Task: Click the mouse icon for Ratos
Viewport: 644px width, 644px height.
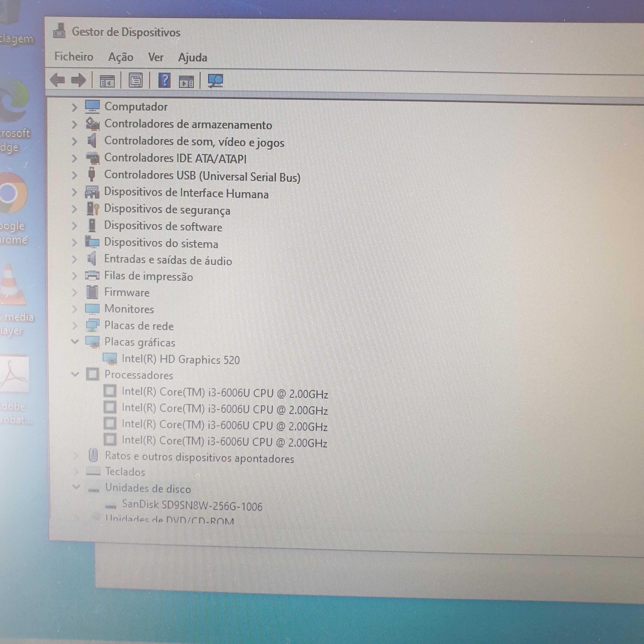Action: [x=93, y=455]
